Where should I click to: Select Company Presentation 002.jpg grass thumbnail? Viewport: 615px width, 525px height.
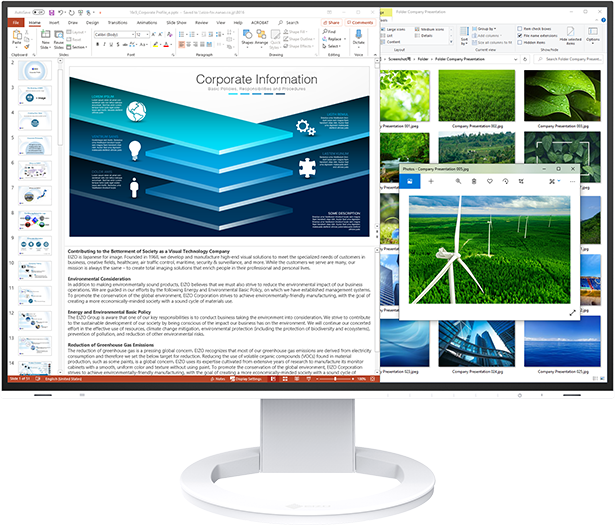(x=477, y=96)
